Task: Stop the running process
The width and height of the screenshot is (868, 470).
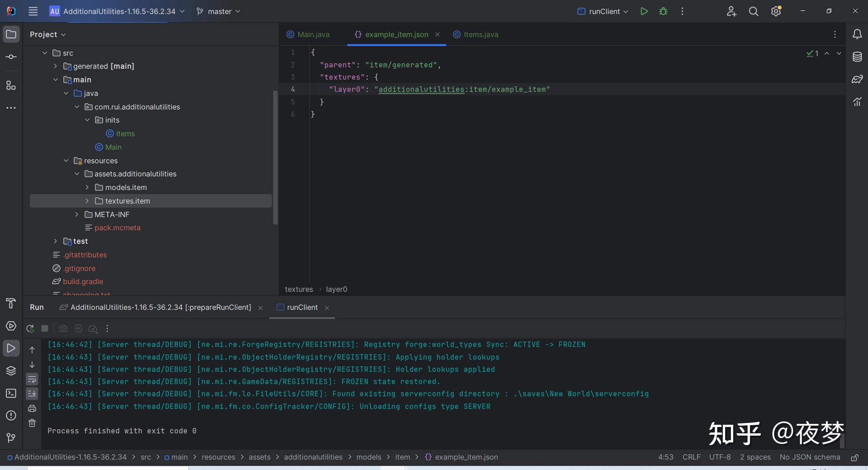Action: click(x=45, y=328)
